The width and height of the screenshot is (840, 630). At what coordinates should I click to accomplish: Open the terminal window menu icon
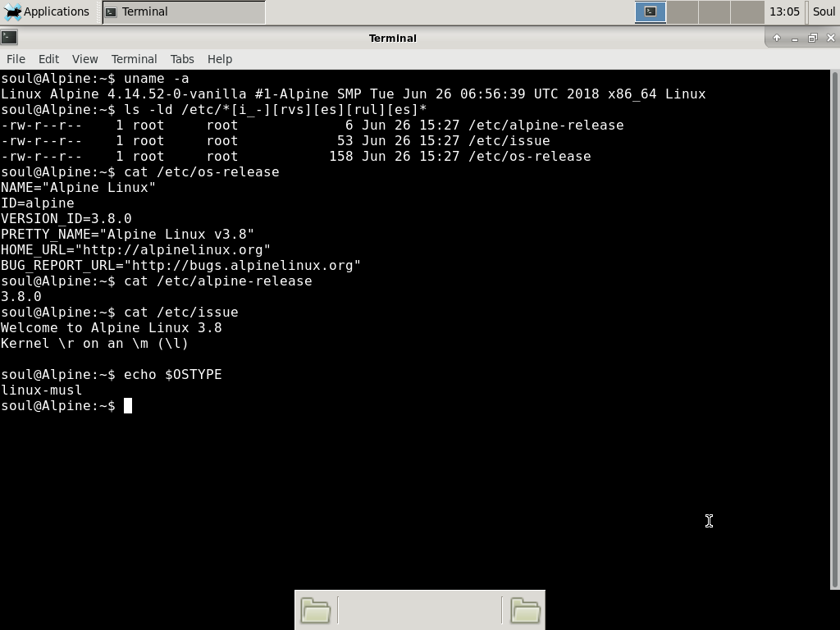point(9,38)
